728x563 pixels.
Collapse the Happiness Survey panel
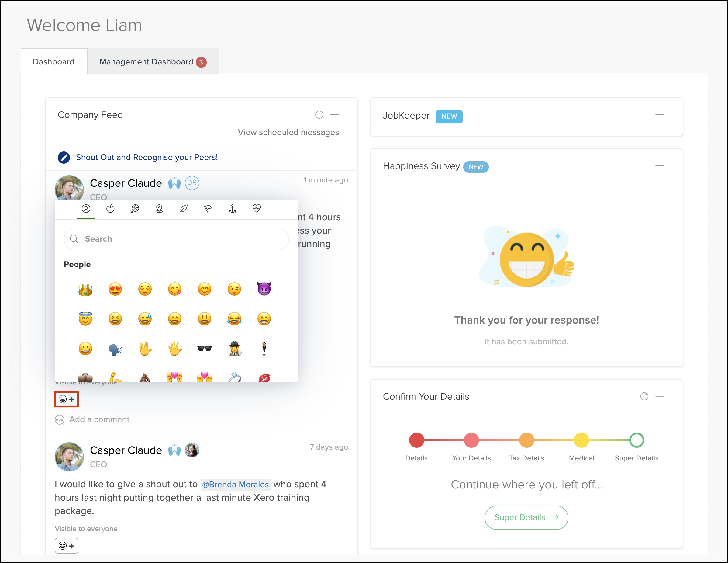pos(659,166)
